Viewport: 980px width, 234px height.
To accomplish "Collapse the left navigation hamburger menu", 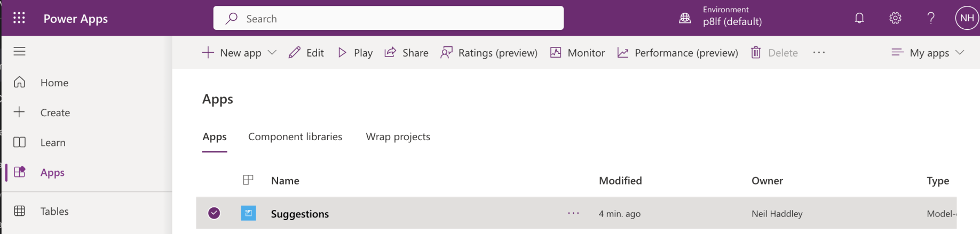I will tap(20, 51).
